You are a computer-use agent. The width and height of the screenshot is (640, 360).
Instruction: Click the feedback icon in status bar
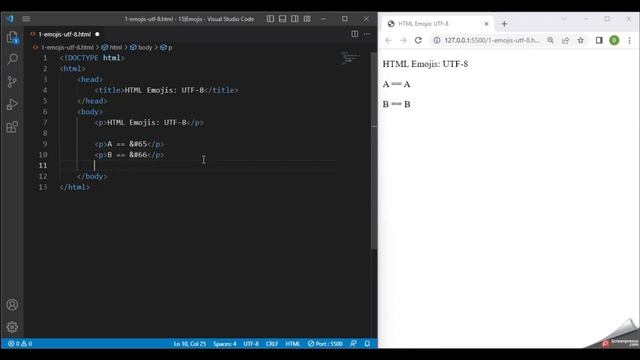(353, 344)
